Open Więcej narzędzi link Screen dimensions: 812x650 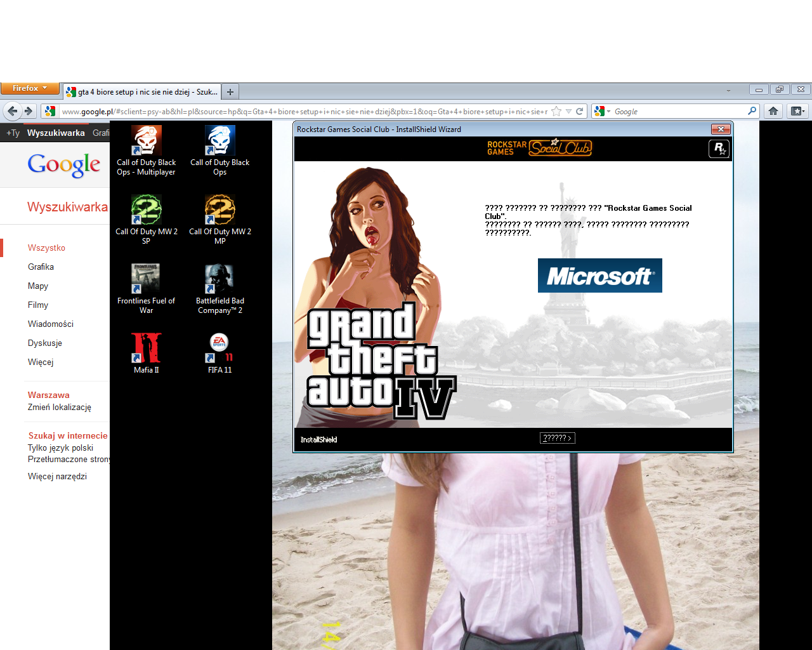[57, 476]
